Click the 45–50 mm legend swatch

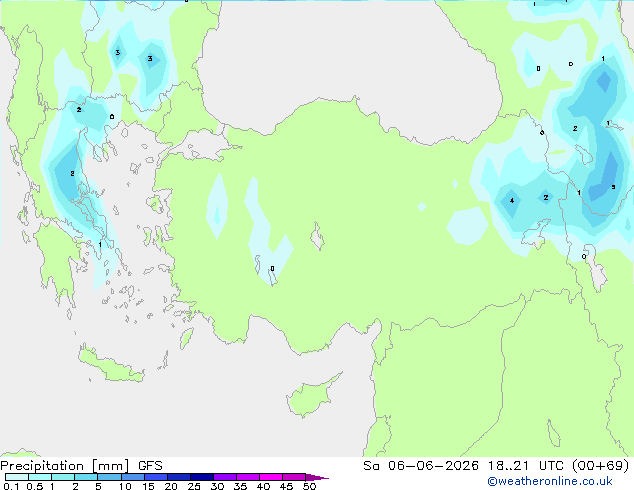[x=294, y=477]
